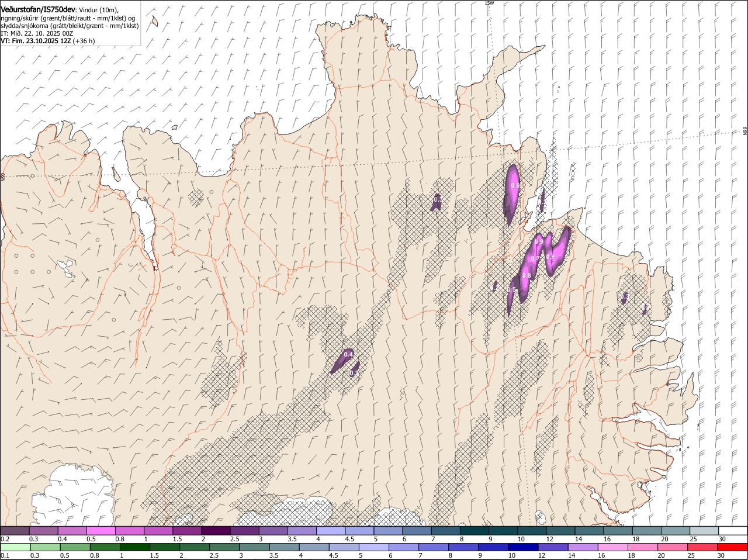Viewport: 748px width, 560px height.
Task: Click the 0.2 label under the upper snow legend
Action: (5, 538)
